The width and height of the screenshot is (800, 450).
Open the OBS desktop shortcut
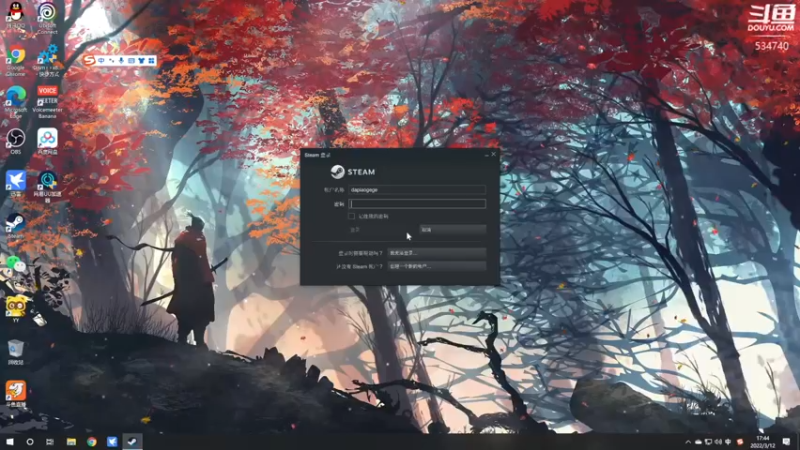click(16, 142)
